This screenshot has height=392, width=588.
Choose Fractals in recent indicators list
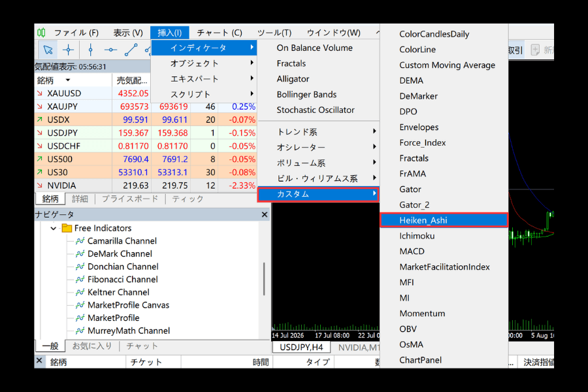[319, 63]
